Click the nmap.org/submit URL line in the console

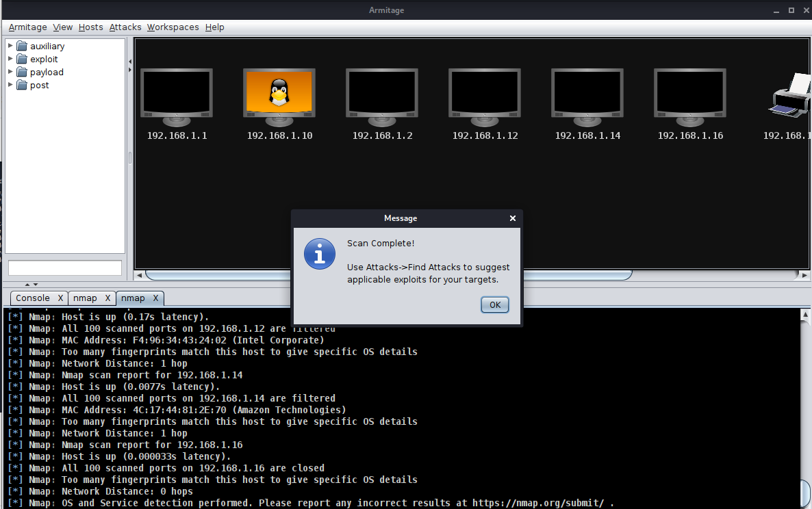[311, 503]
